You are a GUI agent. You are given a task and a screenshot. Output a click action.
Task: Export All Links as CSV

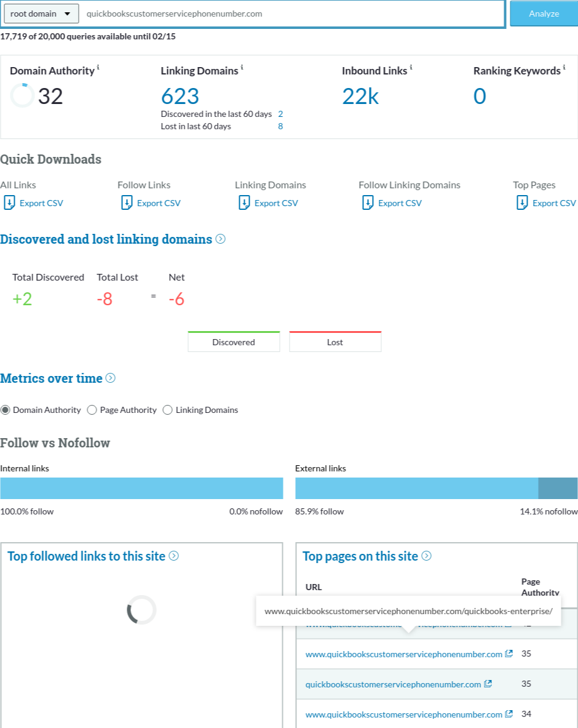(x=41, y=203)
